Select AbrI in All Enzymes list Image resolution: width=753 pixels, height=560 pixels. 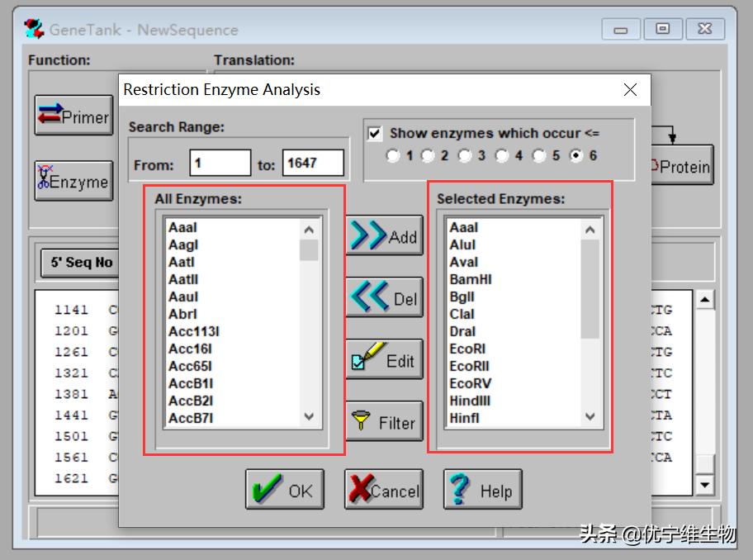(x=183, y=314)
